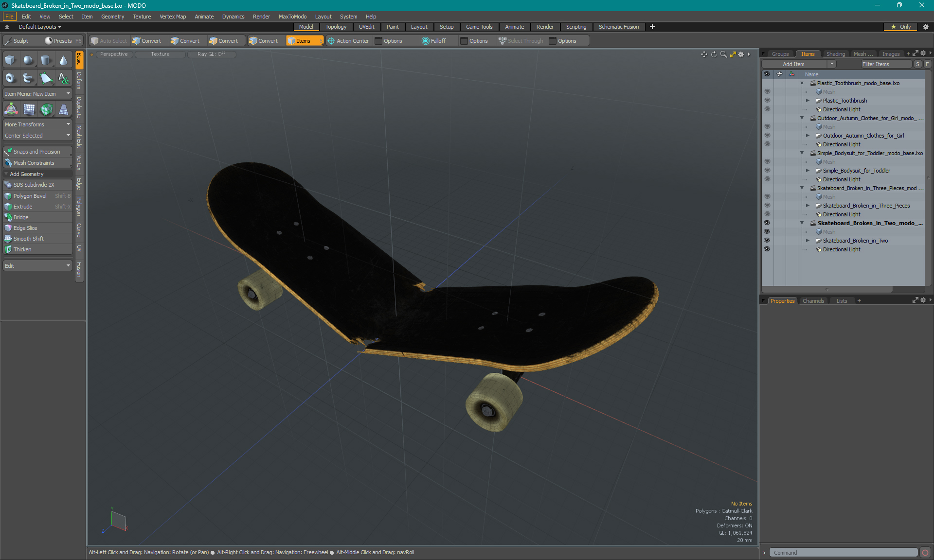Select the Smooth Shift tool
This screenshot has width=934, height=560.
coord(29,238)
